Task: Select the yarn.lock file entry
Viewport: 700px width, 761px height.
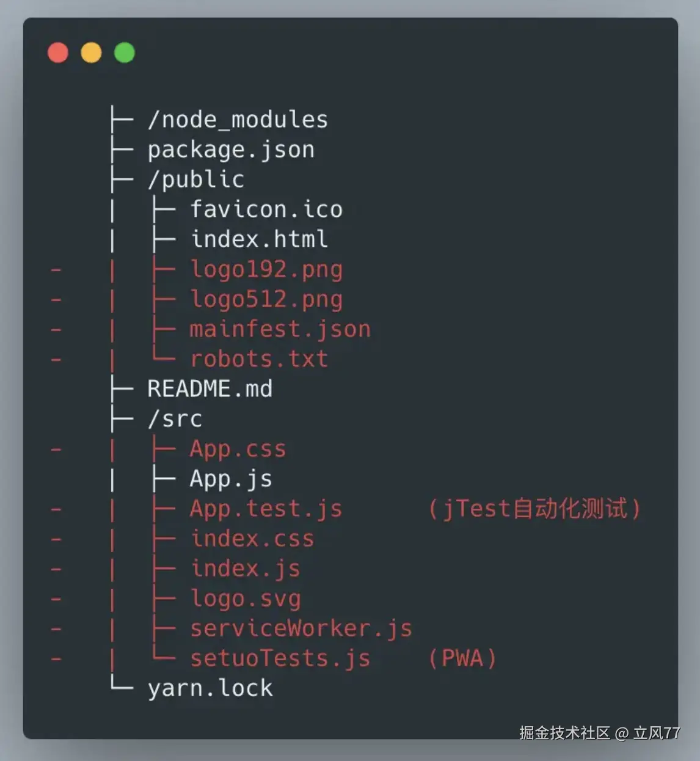Action: pyautogui.click(x=210, y=688)
